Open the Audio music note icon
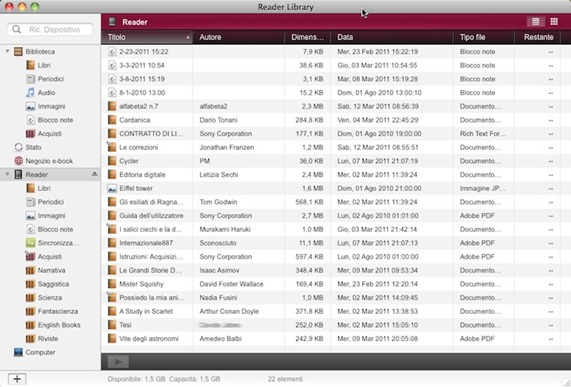The width and height of the screenshot is (571, 387). pos(31,92)
